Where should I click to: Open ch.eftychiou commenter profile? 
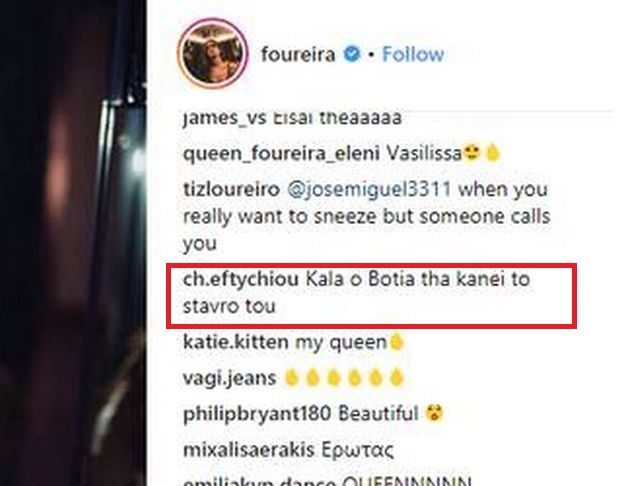click(x=240, y=280)
